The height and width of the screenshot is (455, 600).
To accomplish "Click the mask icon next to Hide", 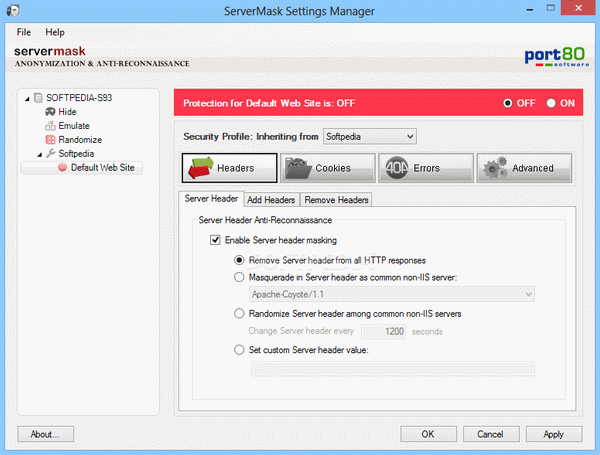I will pos(50,112).
